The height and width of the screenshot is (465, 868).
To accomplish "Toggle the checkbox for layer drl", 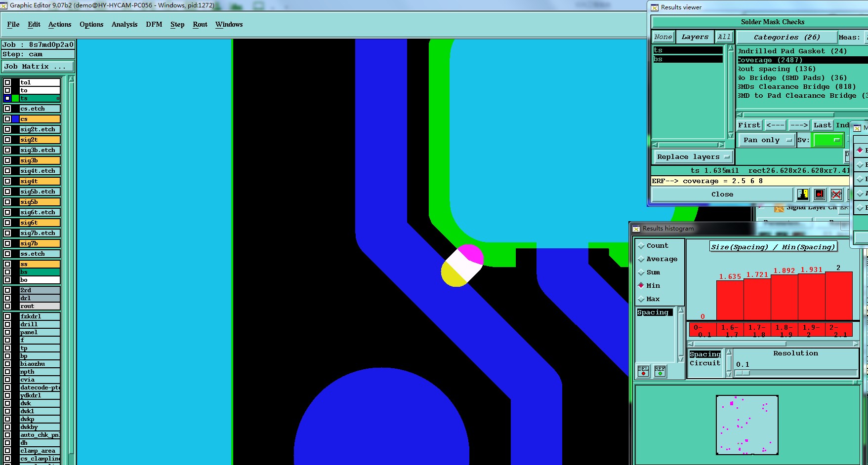I will [x=7, y=298].
